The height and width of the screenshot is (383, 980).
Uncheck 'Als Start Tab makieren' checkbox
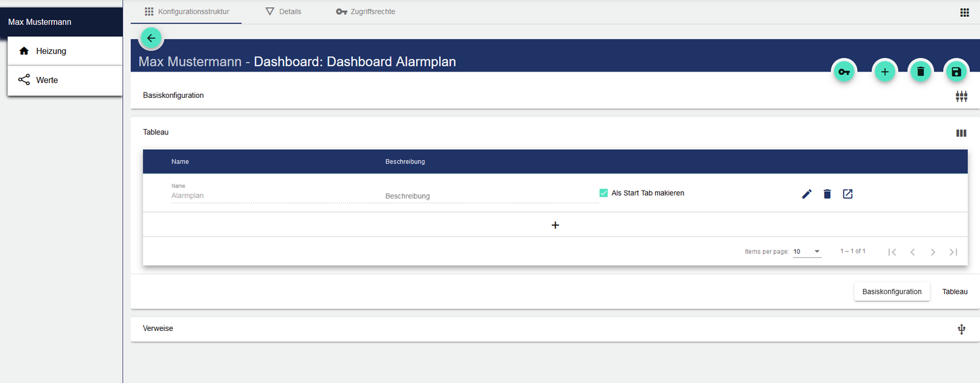[604, 193]
